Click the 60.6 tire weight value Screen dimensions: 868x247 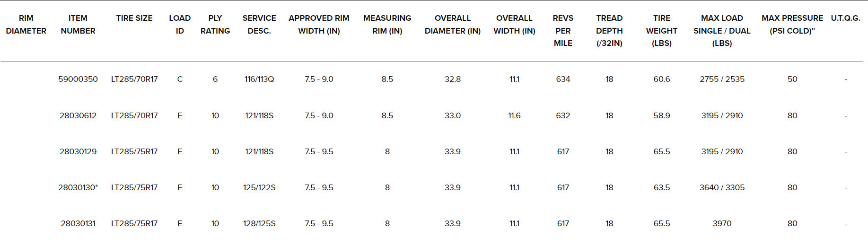pos(661,79)
